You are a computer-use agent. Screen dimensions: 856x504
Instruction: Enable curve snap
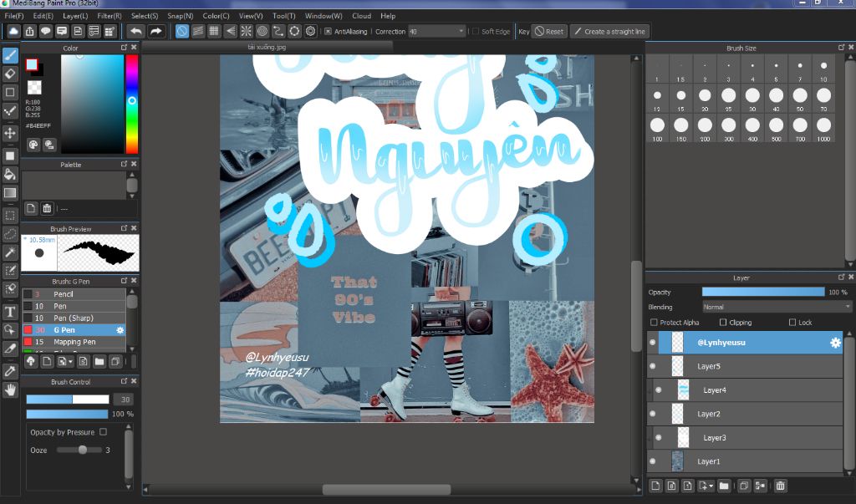pyautogui.click(x=278, y=32)
